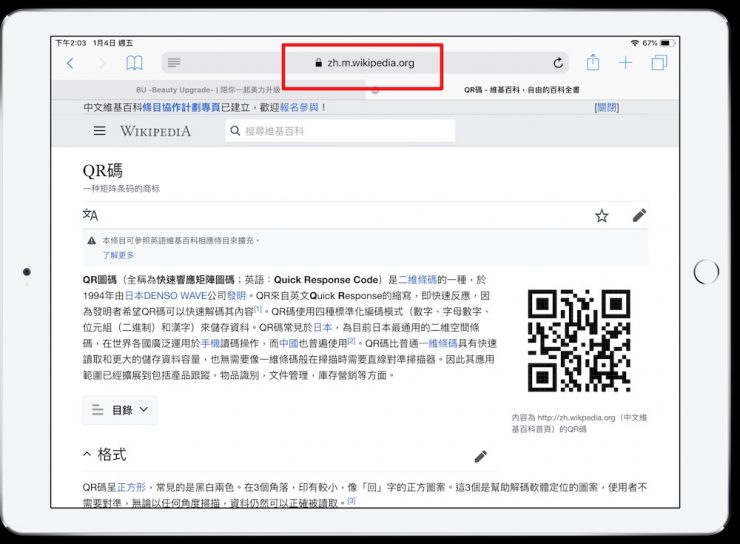
Task: Open the 了解更多 link
Action: pyautogui.click(x=119, y=256)
